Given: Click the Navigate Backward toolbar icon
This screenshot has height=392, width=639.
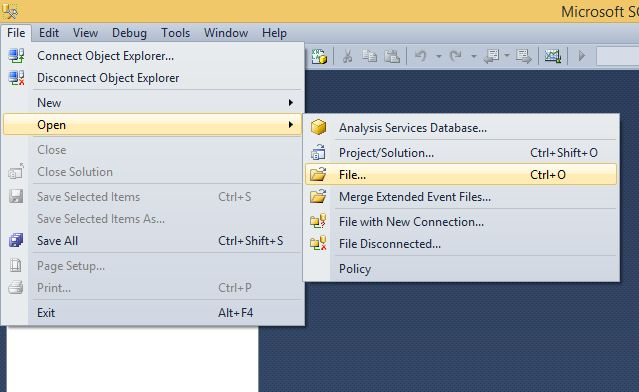Looking at the screenshot, I should (x=491, y=56).
